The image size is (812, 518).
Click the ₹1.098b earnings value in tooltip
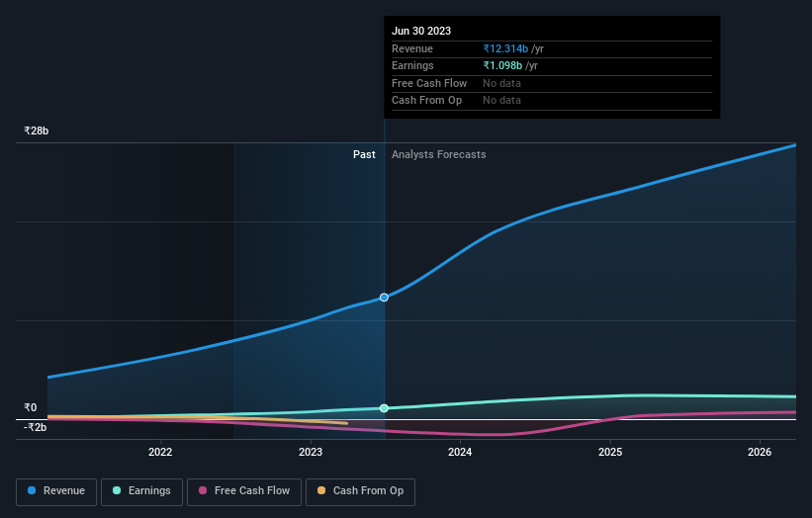tap(502, 65)
